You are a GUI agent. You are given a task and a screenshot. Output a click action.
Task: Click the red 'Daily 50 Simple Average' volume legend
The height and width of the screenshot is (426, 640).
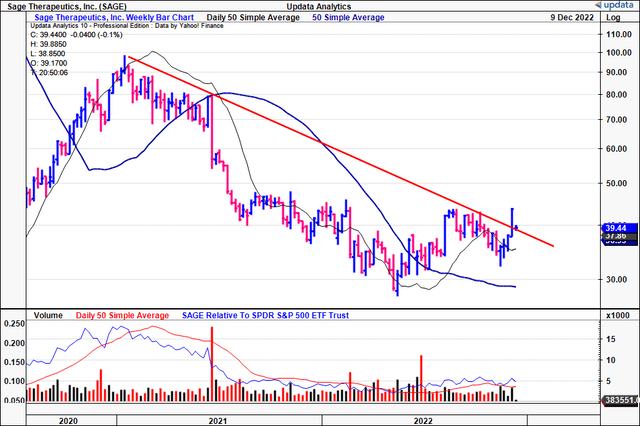(122, 315)
